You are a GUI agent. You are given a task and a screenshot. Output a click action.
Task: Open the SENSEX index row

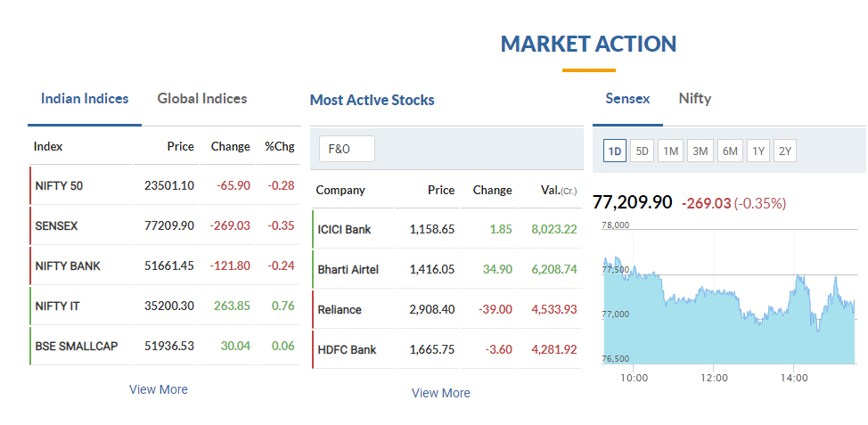tap(164, 225)
